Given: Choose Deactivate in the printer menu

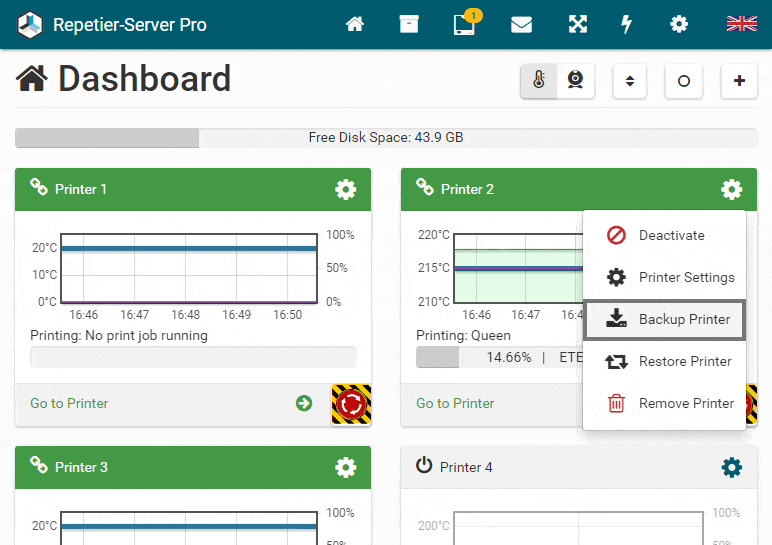Looking at the screenshot, I should click(665, 235).
